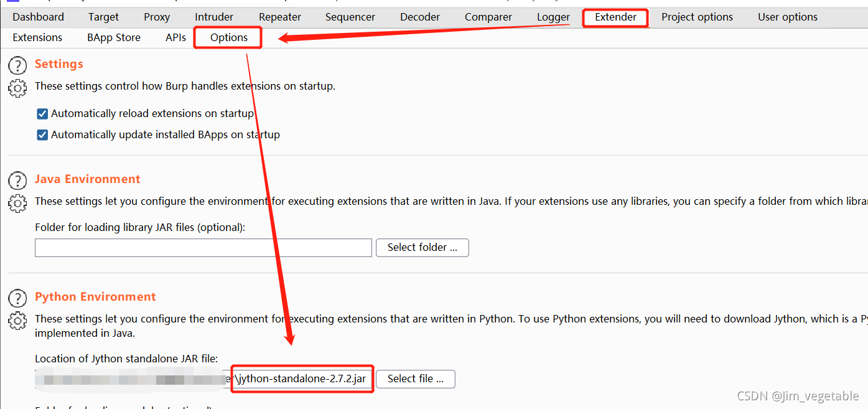Click the Java Environment heading
The image size is (868, 409).
coord(87,179)
